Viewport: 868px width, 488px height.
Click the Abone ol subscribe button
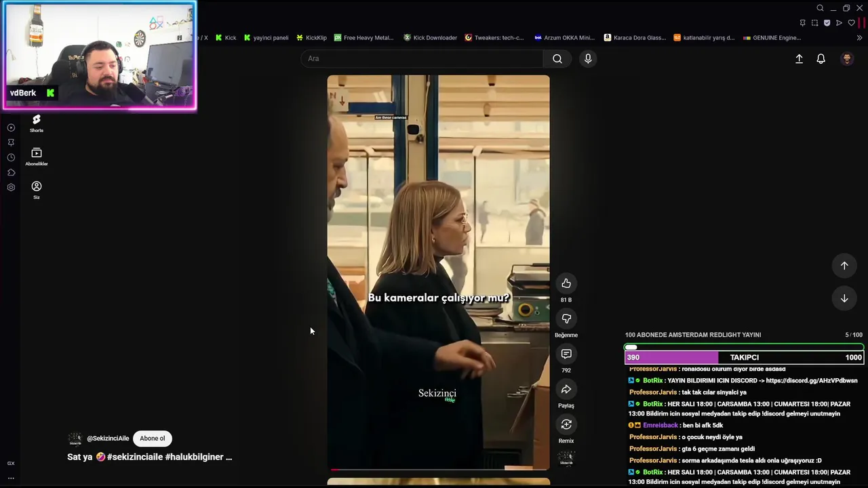click(152, 439)
